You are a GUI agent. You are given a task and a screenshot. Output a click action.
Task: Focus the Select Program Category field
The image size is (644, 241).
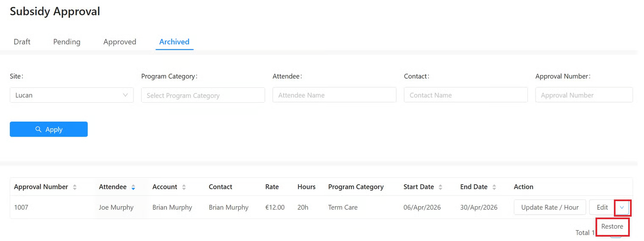click(203, 95)
